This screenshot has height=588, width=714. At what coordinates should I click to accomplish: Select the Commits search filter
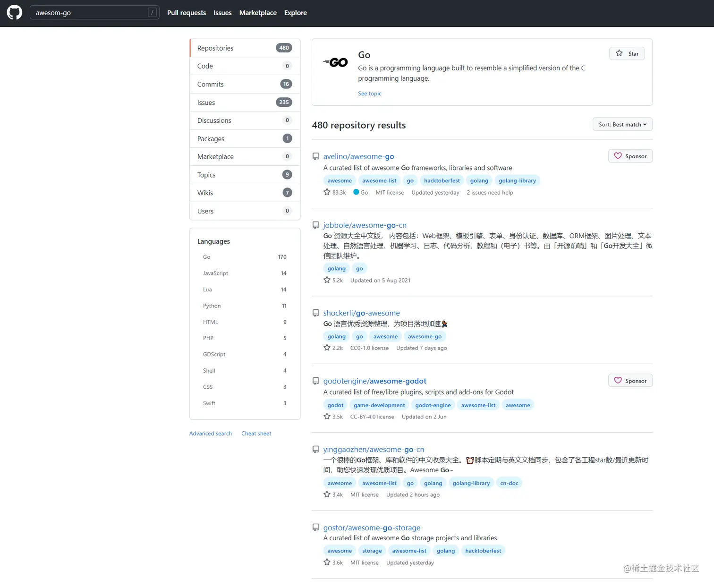pos(245,84)
